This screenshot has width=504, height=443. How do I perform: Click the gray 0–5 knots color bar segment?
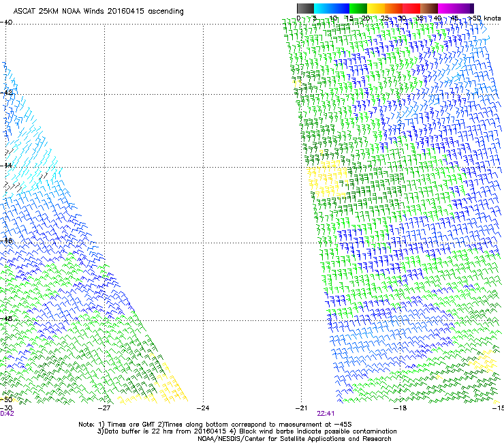click(x=305, y=8)
